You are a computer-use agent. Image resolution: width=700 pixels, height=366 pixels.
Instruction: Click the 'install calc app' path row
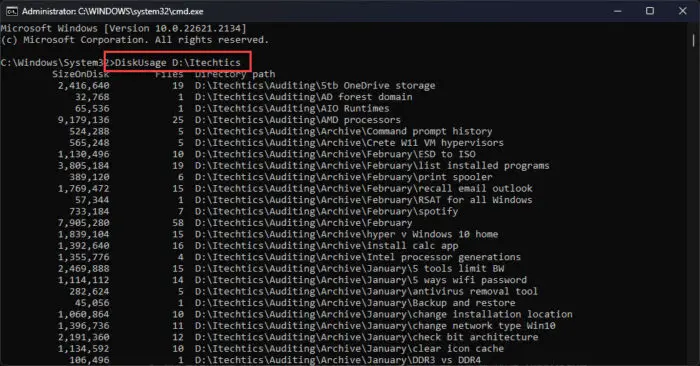327,246
